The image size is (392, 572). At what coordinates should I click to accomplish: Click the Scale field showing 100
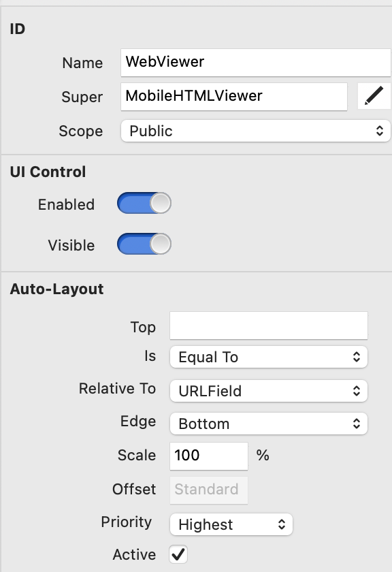coord(209,456)
